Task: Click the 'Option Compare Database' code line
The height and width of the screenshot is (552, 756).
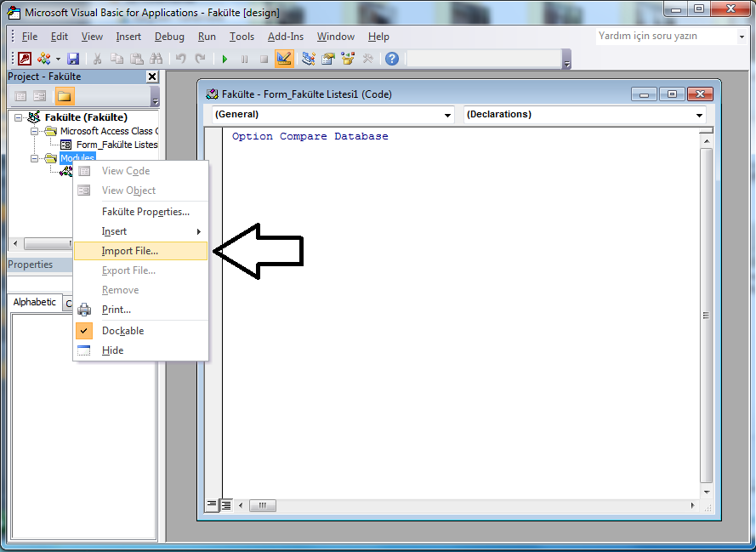Action: click(x=310, y=136)
